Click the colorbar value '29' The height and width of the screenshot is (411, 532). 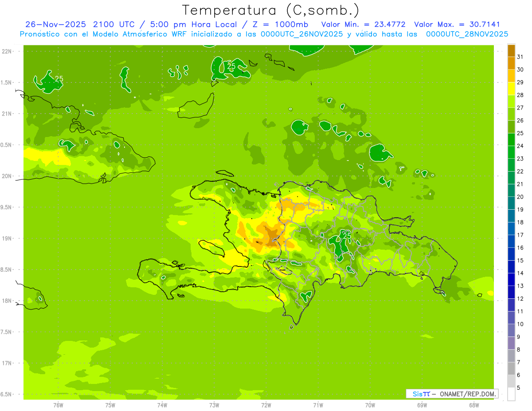520,82
